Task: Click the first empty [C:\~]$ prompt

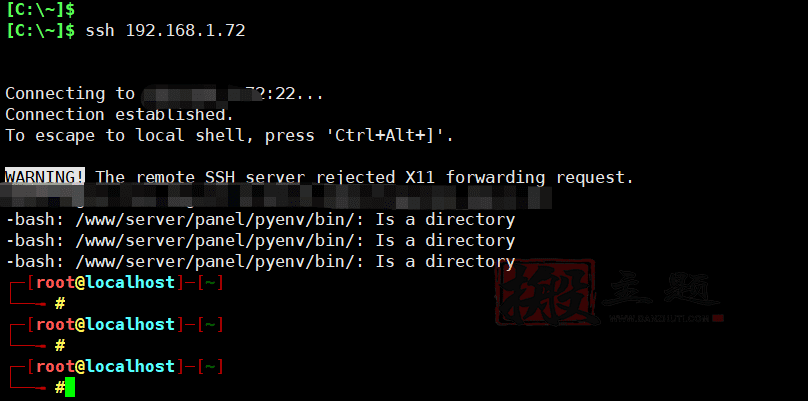Action: point(40,9)
